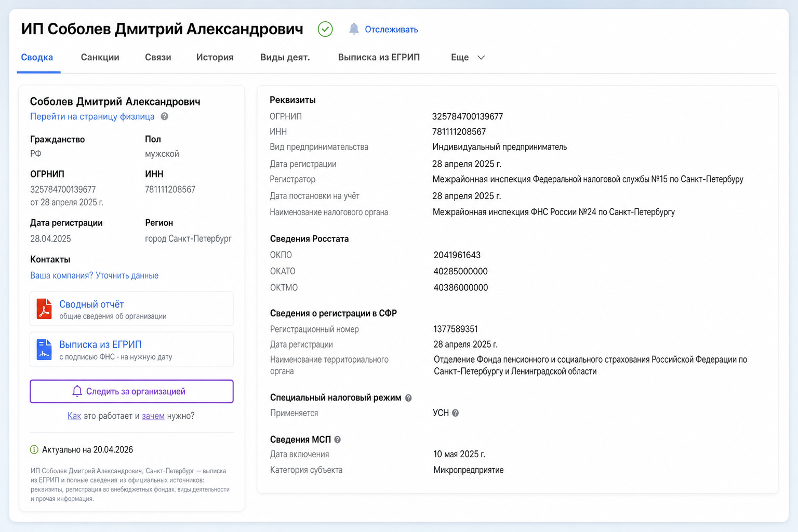Click the зачем link
This screenshot has width=798, height=532.
click(x=153, y=416)
